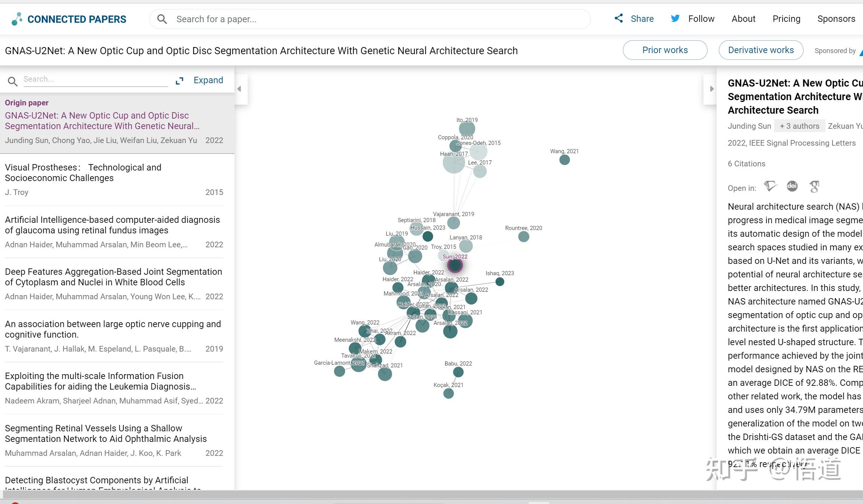
Task: Click the magnifier icon in top search bar
Action: (x=162, y=19)
